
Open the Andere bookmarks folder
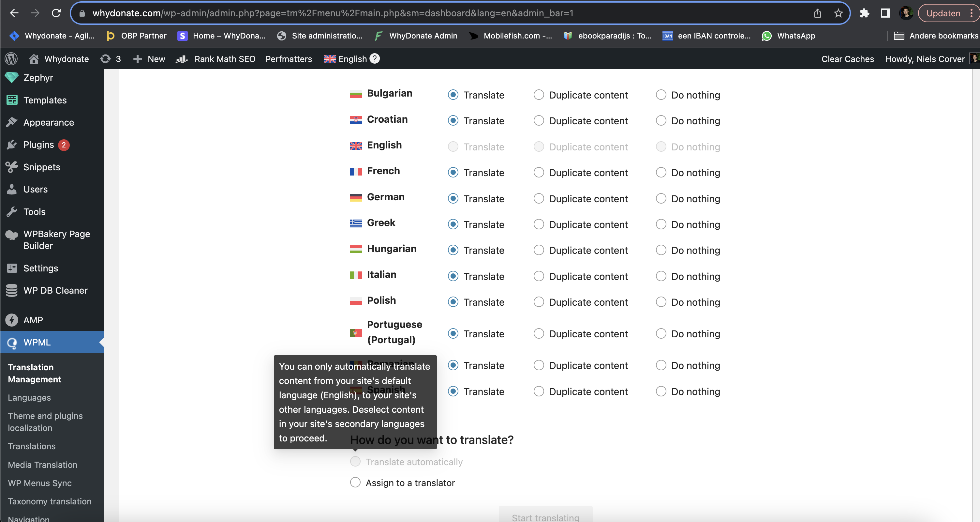pos(936,36)
